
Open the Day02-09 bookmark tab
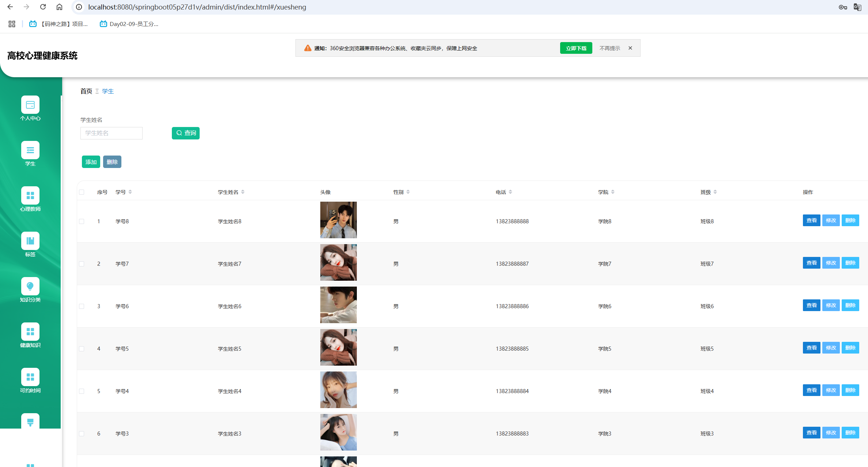pyautogui.click(x=129, y=24)
